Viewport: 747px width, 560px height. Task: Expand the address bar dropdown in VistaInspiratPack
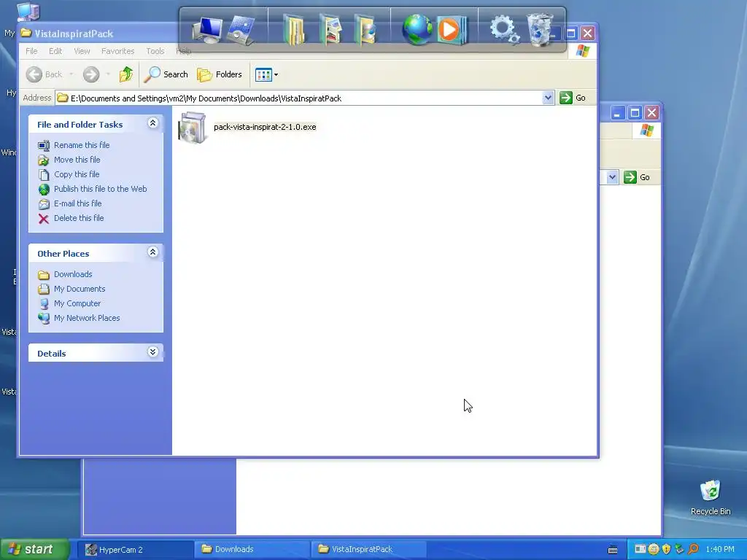548,98
